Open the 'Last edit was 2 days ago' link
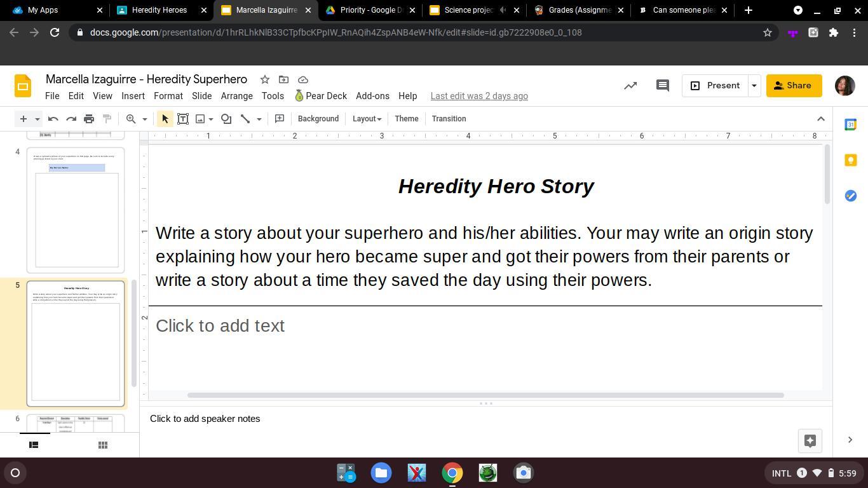 (479, 96)
